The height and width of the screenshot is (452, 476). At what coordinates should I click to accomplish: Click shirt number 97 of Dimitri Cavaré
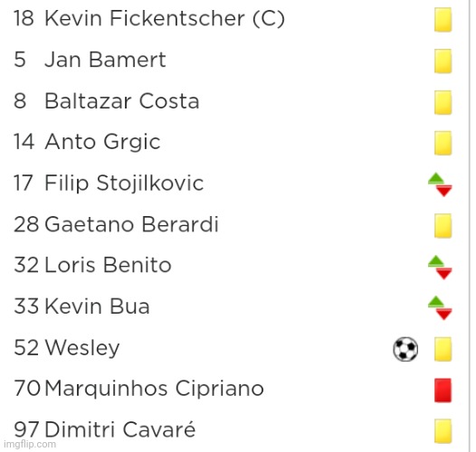(x=26, y=429)
